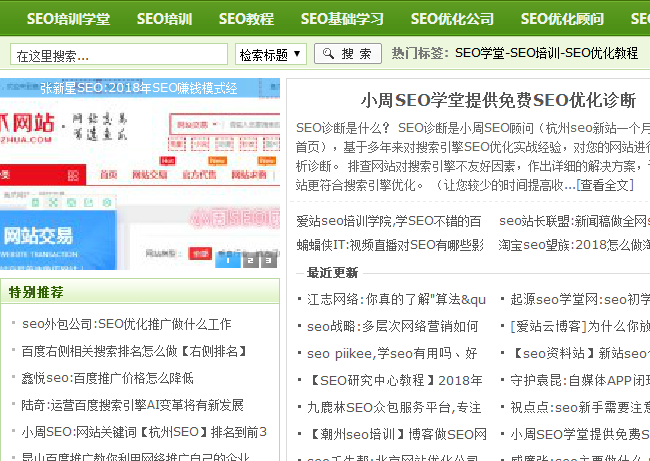Click the 查看全文 read more link

click(x=605, y=185)
